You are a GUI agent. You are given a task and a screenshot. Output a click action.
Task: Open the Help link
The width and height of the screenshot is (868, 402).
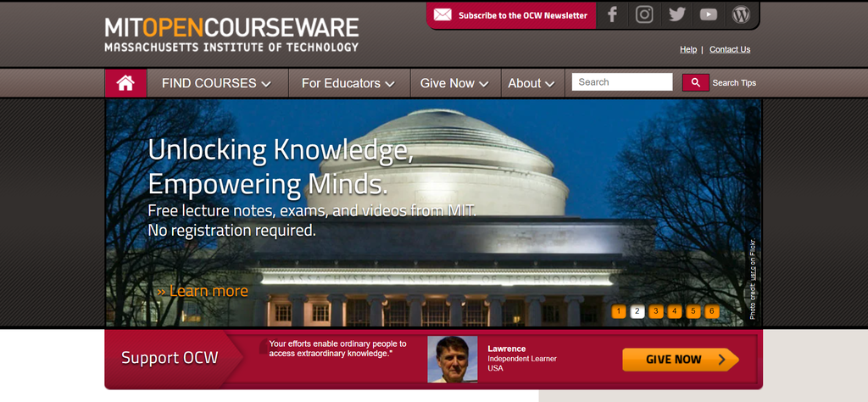click(x=688, y=49)
